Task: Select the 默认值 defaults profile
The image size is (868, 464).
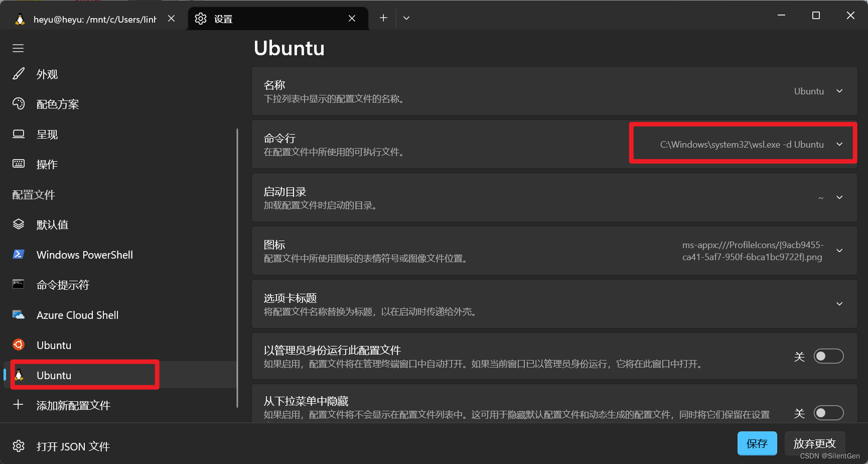Action: 119,225
